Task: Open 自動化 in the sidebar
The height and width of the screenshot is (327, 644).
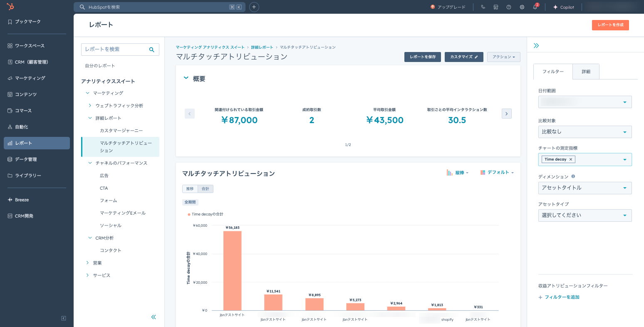Action: tap(37, 127)
